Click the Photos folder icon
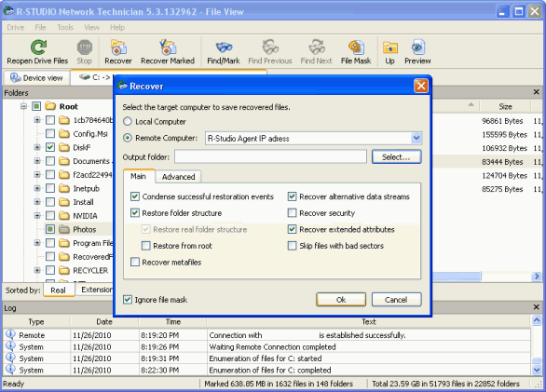This screenshot has width=546, height=392. (x=64, y=229)
